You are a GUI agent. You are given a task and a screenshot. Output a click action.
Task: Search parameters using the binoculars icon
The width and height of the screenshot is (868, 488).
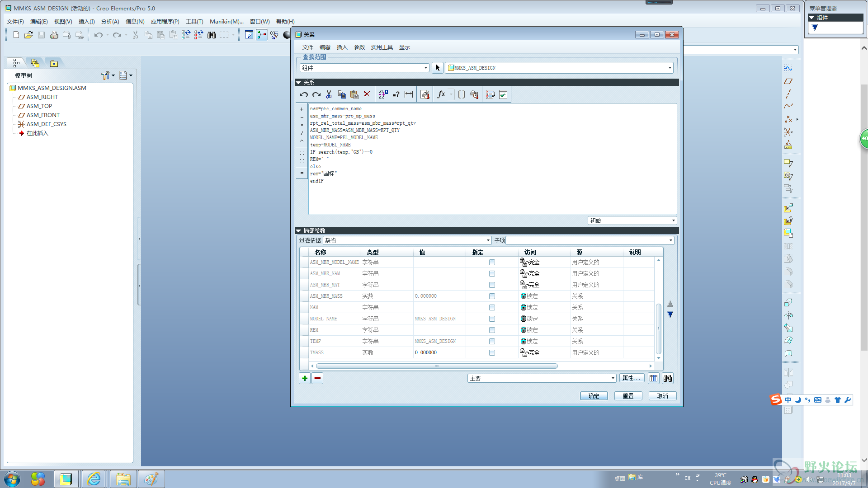point(668,378)
